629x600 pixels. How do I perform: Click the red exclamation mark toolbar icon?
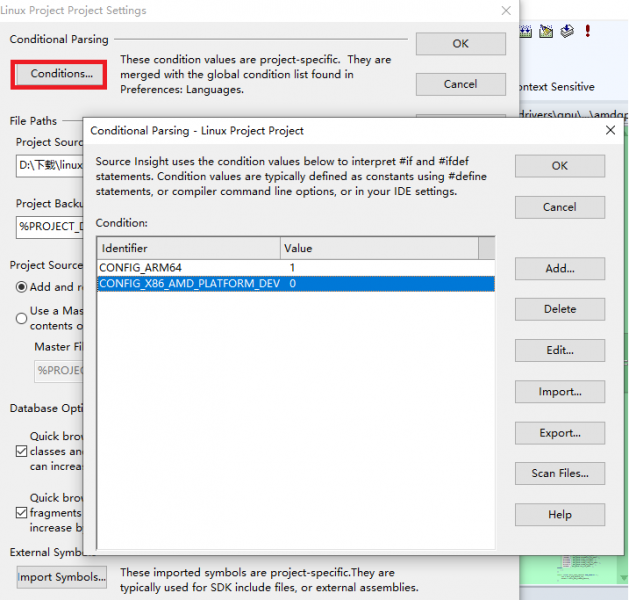pyautogui.click(x=588, y=32)
